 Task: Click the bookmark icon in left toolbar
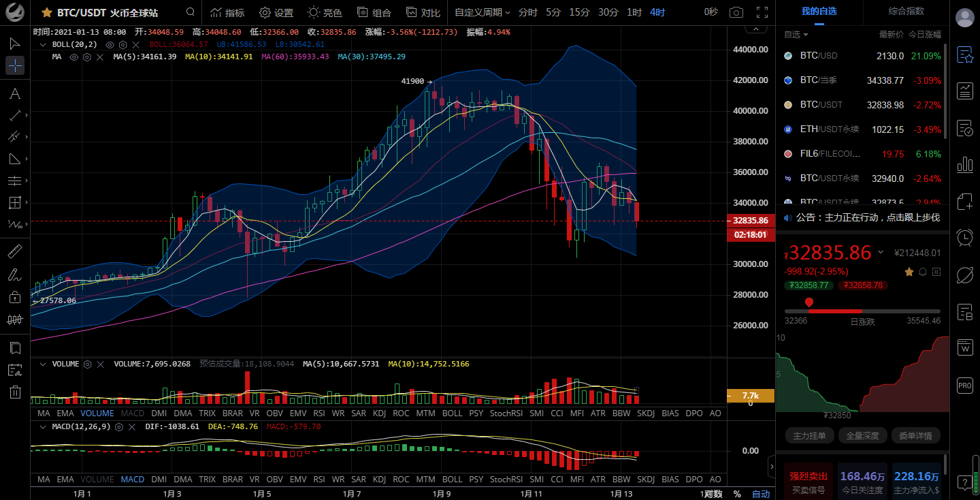pos(15,348)
